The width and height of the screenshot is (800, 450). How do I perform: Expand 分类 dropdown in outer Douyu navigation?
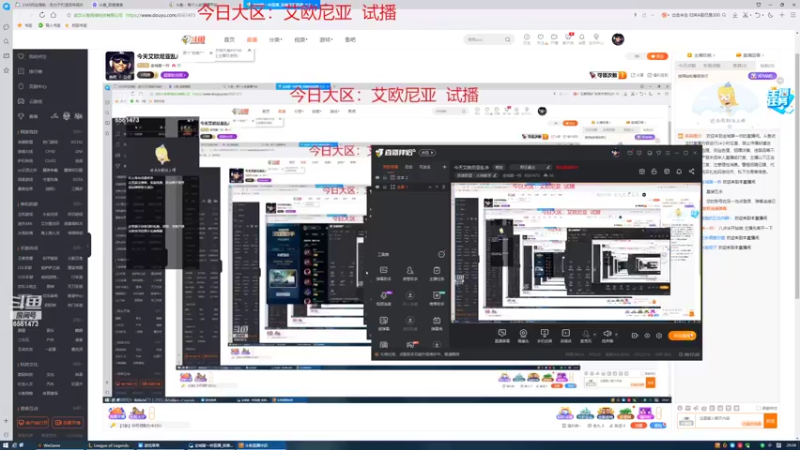pos(276,40)
